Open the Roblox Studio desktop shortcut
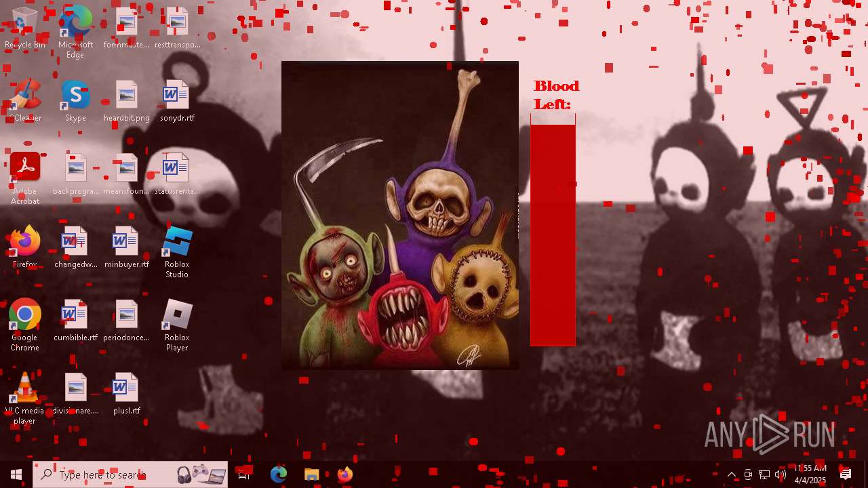Image resolution: width=868 pixels, height=488 pixels. click(x=177, y=252)
